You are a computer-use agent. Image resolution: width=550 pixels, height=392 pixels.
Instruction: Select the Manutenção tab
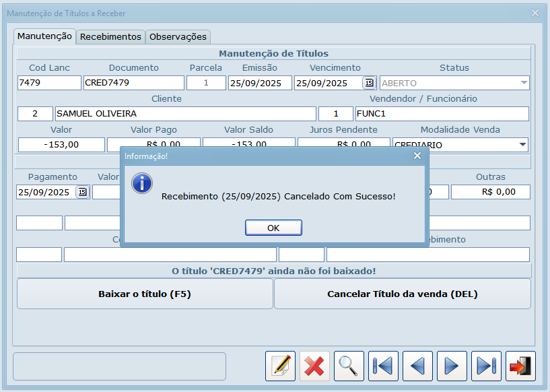(x=44, y=36)
